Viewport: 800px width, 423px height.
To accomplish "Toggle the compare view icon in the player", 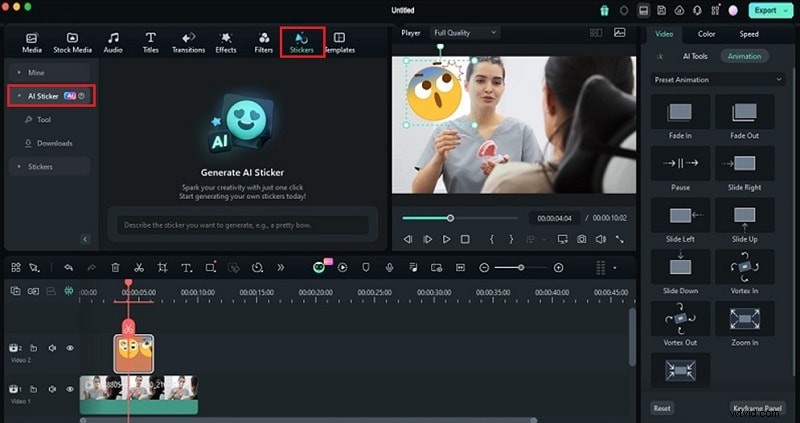I will coord(595,33).
